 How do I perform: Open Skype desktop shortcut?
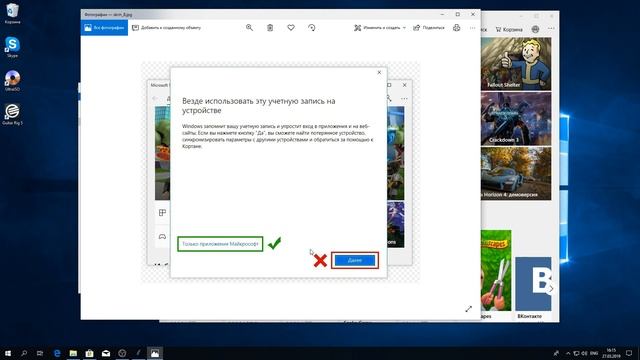point(12,47)
